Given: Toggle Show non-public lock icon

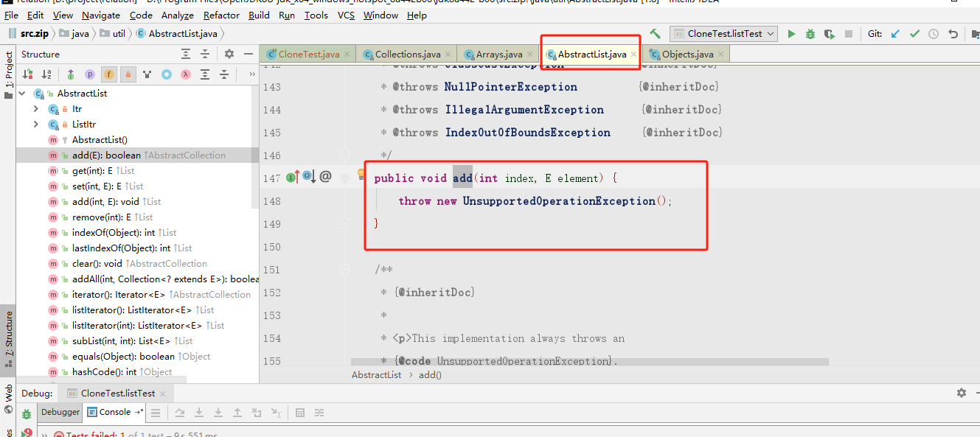Looking at the screenshot, I should pos(128,74).
